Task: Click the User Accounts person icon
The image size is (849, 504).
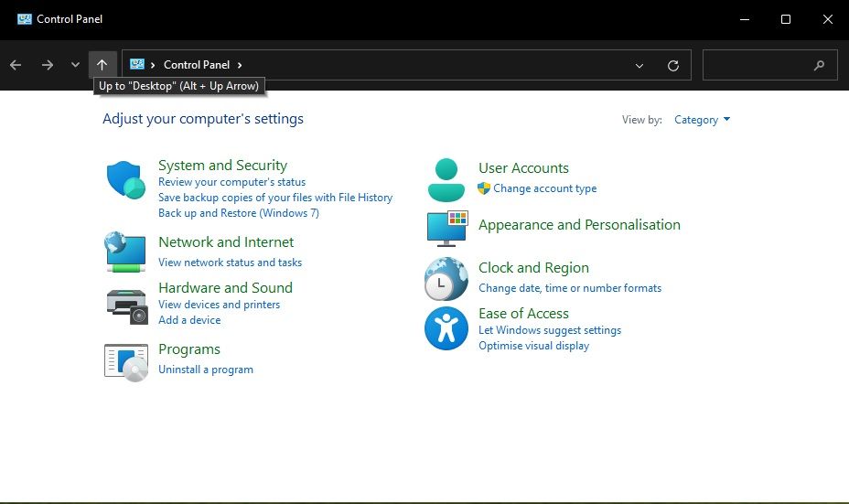Action: [x=446, y=179]
